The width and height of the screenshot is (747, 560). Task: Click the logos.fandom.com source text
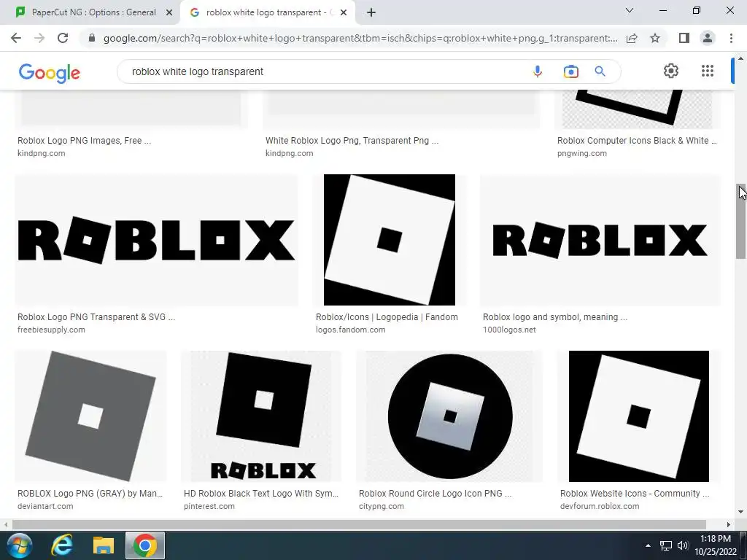tap(351, 330)
